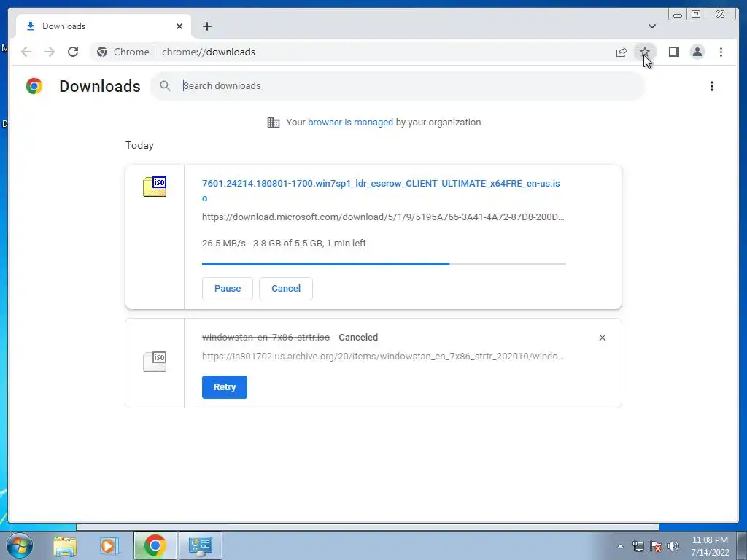Click the volume speaker tray icon
747x560 pixels.
pos(673,546)
